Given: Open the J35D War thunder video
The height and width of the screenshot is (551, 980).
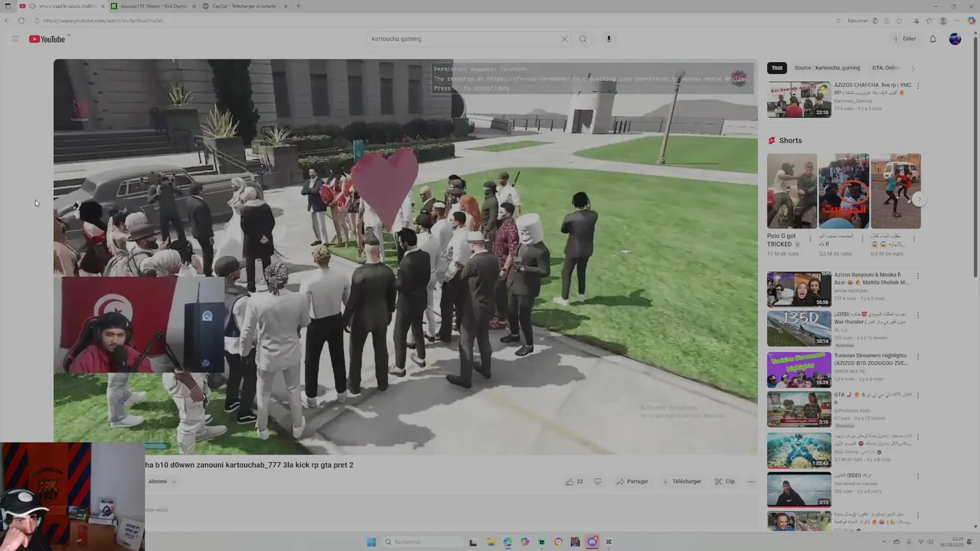Looking at the screenshot, I should (799, 329).
